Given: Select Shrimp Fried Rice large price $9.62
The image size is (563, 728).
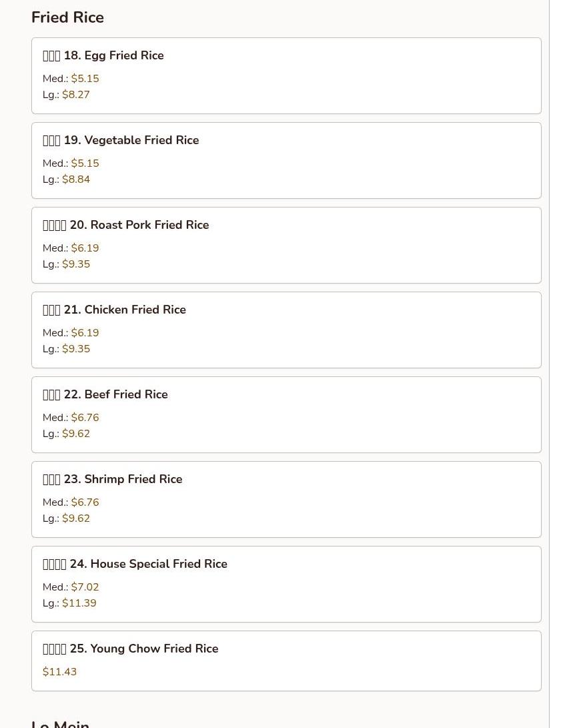Looking at the screenshot, I should (x=76, y=518).
